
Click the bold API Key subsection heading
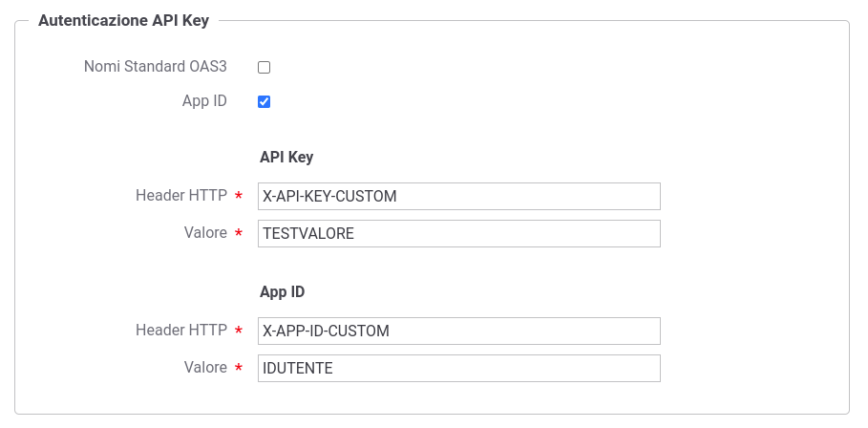pyautogui.click(x=286, y=158)
